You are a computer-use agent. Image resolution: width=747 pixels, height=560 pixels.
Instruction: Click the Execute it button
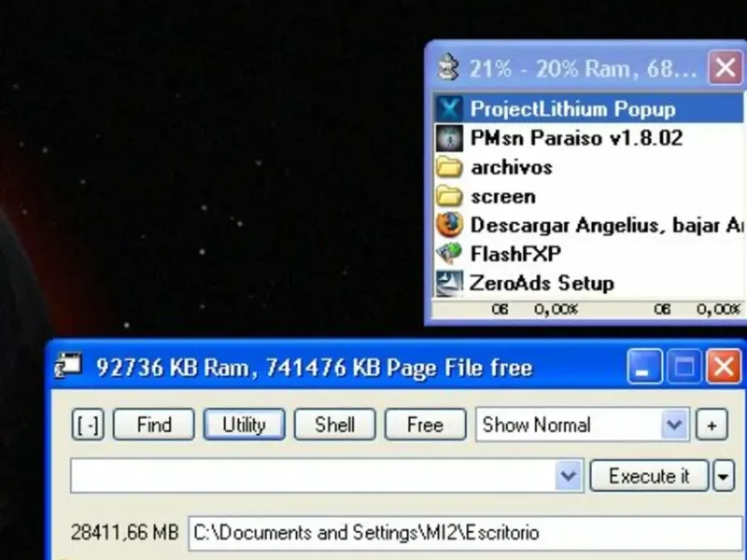649,476
